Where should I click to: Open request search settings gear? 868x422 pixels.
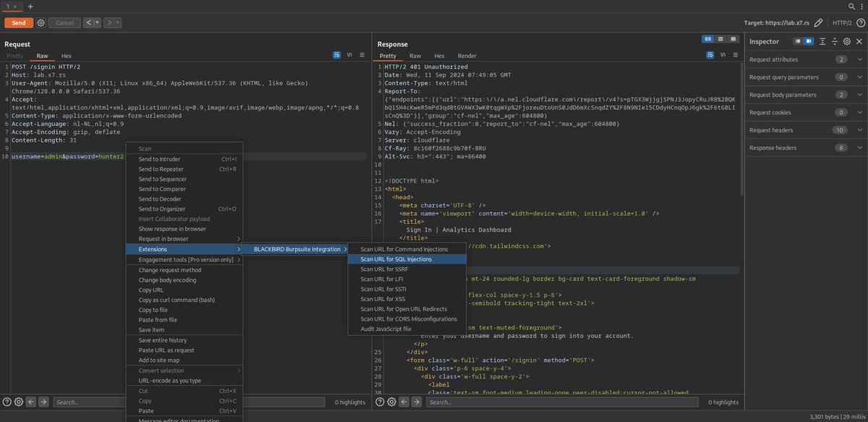pyautogui.click(x=19, y=402)
